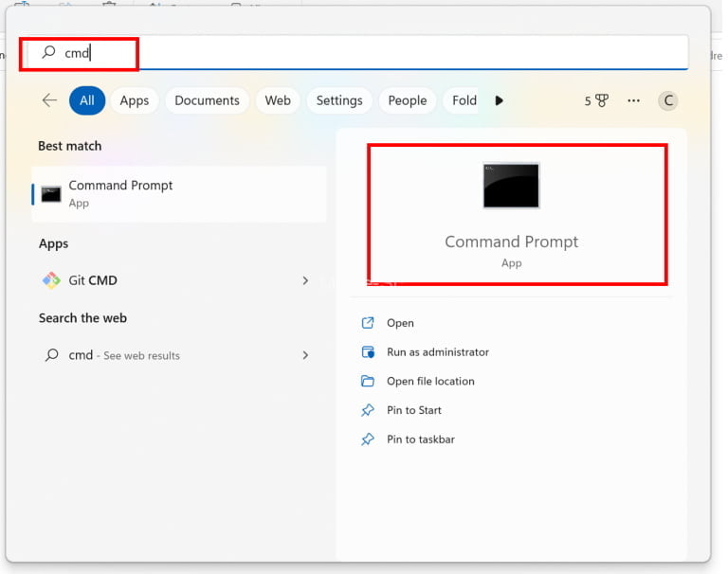Click the Git CMD app icon

coord(52,280)
